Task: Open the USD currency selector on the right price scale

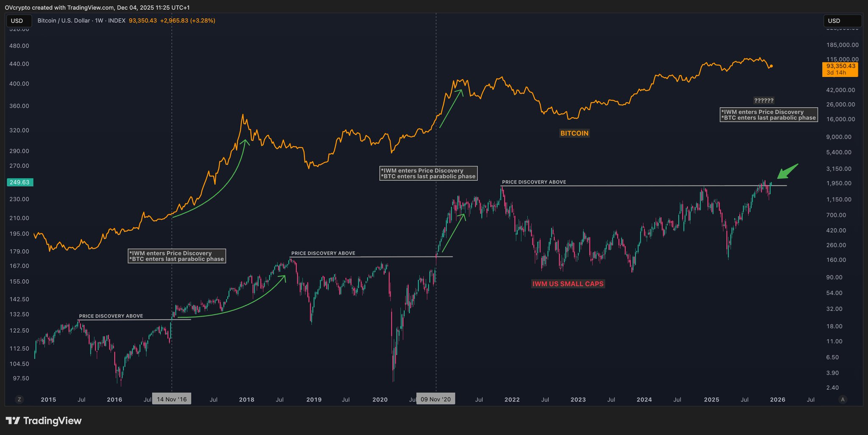Action: (x=843, y=21)
